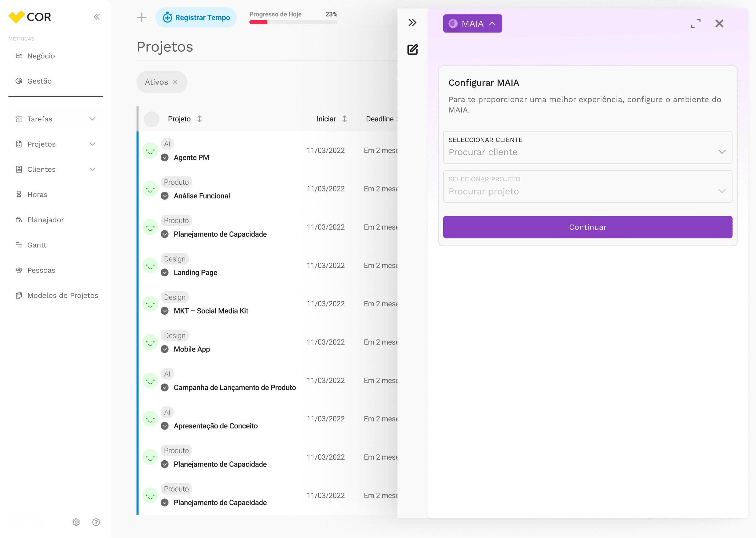This screenshot has width=756, height=538.
Task: Expand Clientes submenu chevron
Action: (92, 169)
